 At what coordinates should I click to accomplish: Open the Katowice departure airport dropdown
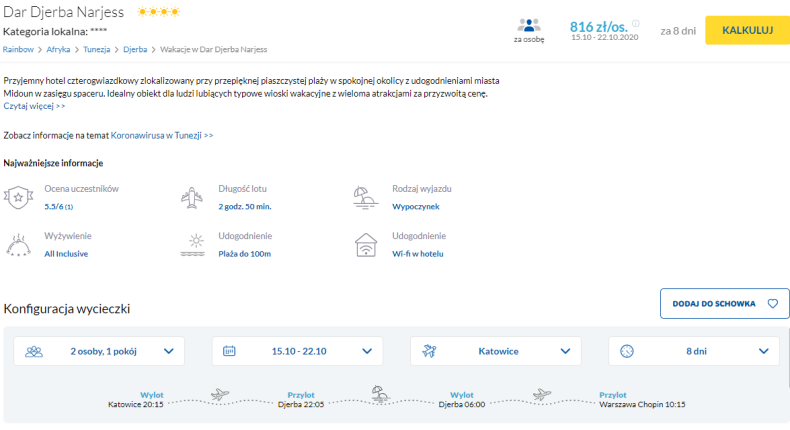496,351
